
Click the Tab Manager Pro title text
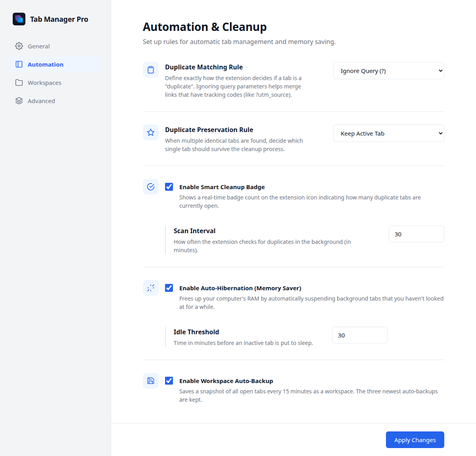(59, 19)
